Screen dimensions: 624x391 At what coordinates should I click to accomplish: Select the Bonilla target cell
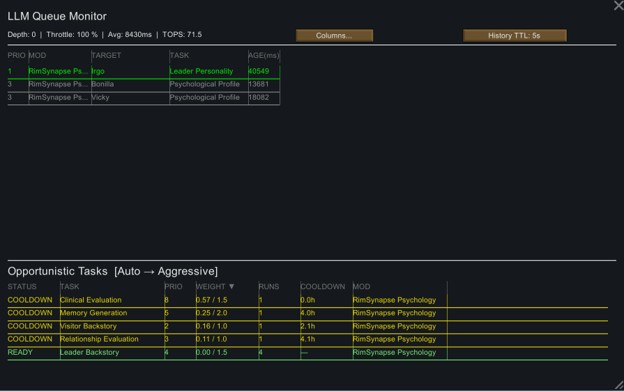click(x=103, y=84)
